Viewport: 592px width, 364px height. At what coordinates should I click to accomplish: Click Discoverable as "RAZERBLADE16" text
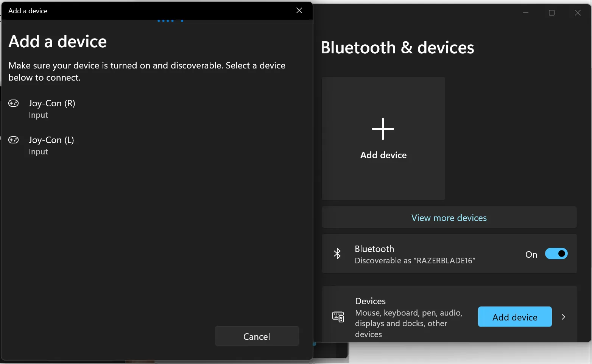pyautogui.click(x=415, y=261)
